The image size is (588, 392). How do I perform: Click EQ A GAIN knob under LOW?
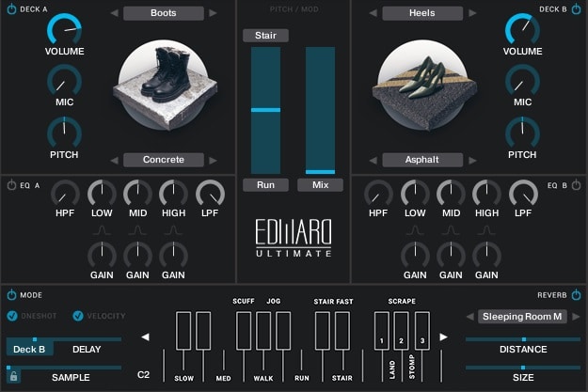(x=102, y=256)
